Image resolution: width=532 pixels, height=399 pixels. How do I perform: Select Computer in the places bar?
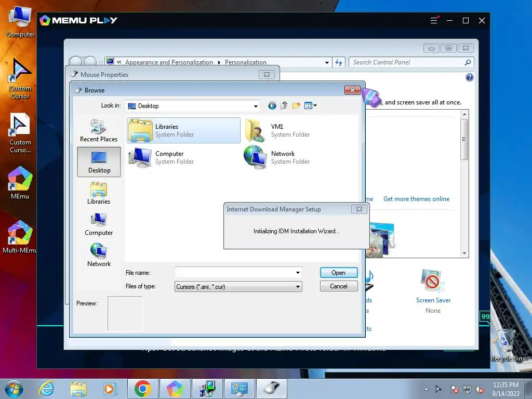click(x=99, y=224)
